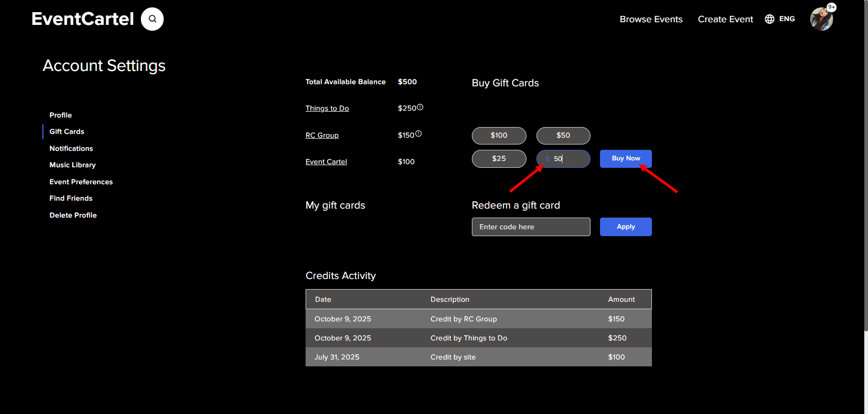Click info icon next to $250

pos(420,107)
